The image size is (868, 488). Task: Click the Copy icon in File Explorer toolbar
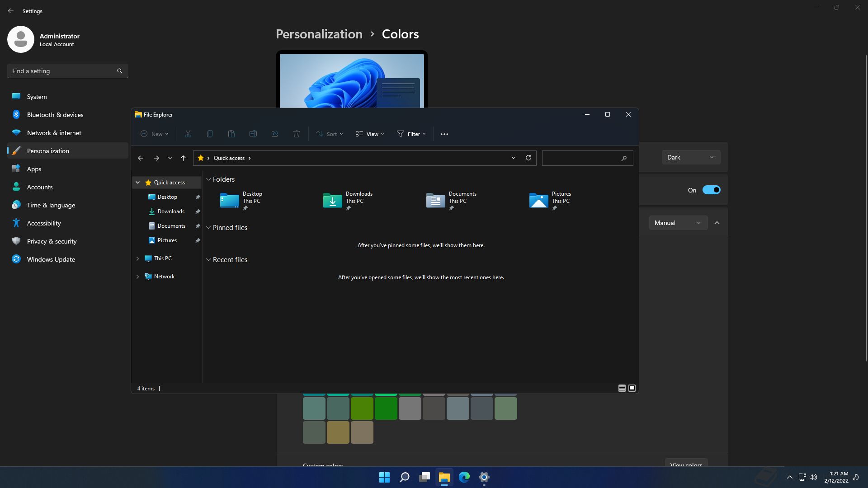coord(210,134)
